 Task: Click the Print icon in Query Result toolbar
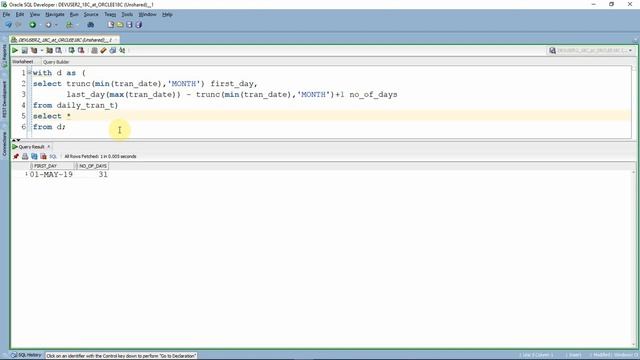25,157
